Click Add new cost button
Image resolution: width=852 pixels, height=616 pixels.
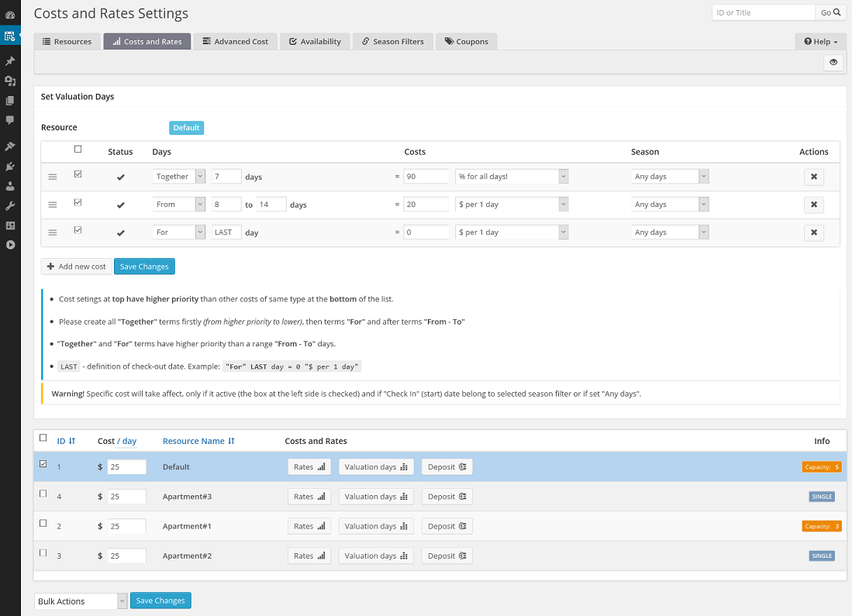click(77, 267)
